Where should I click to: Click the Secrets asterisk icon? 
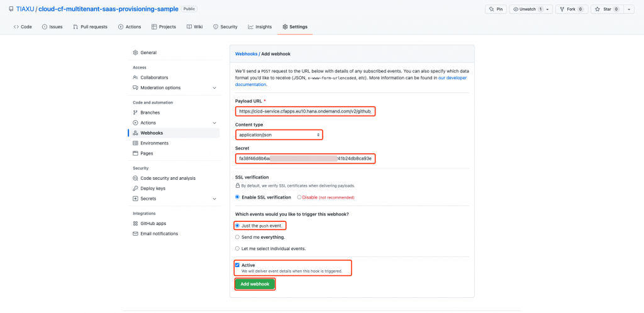click(136, 199)
